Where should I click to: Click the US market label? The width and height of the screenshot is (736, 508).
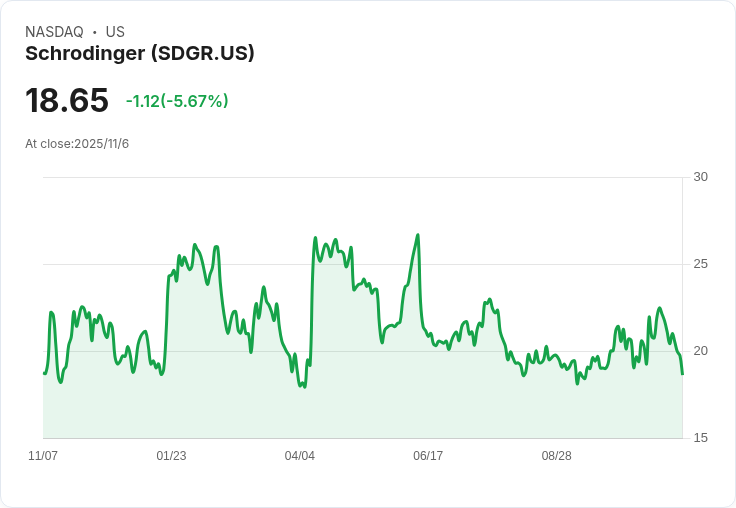coord(115,32)
